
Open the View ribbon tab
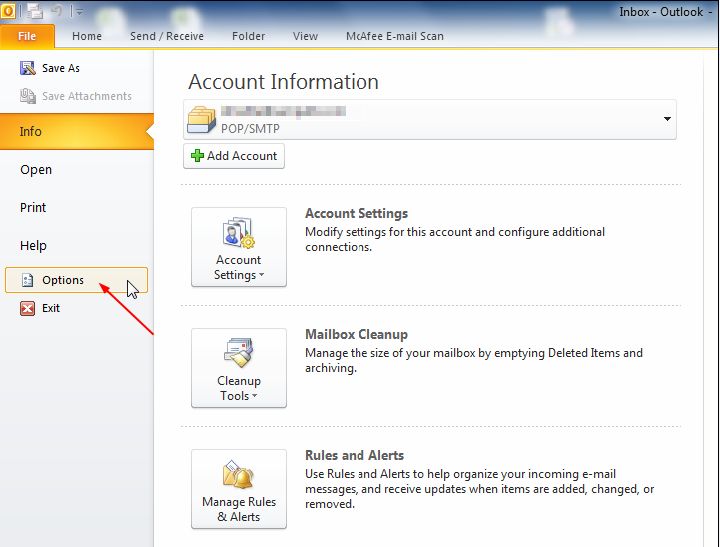pyautogui.click(x=305, y=36)
